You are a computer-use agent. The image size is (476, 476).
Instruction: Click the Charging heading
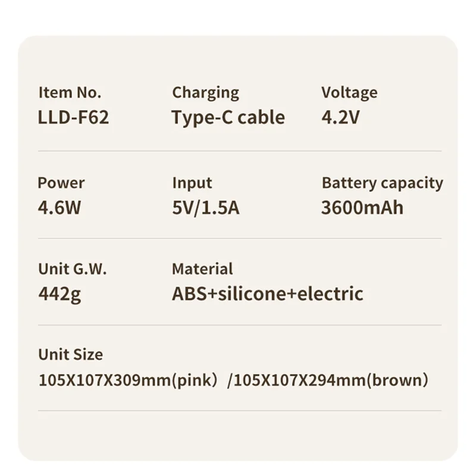click(x=205, y=93)
